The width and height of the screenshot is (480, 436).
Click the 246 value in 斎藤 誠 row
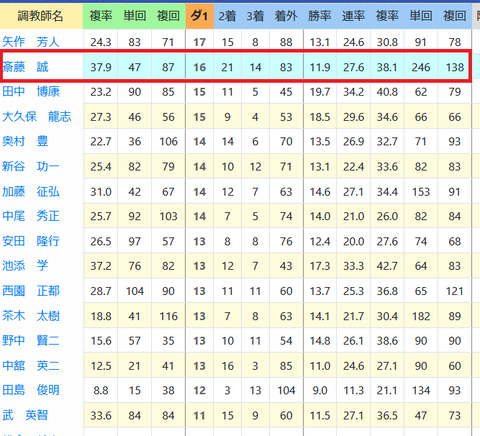pyautogui.click(x=421, y=67)
